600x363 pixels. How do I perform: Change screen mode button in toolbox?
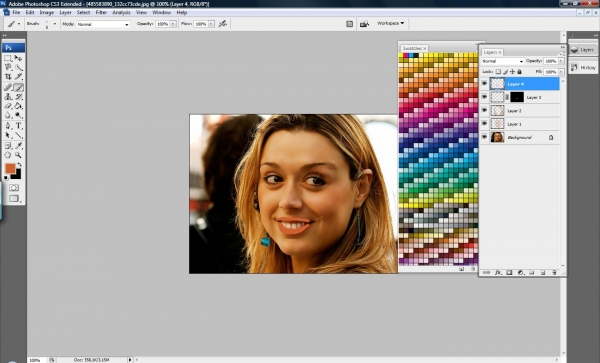click(14, 199)
